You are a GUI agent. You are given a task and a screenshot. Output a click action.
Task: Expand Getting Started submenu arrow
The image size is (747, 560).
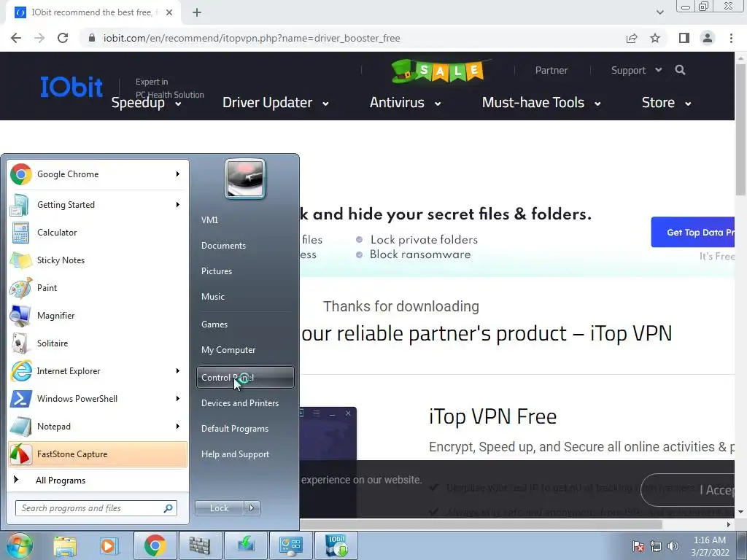tap(178, 205)
